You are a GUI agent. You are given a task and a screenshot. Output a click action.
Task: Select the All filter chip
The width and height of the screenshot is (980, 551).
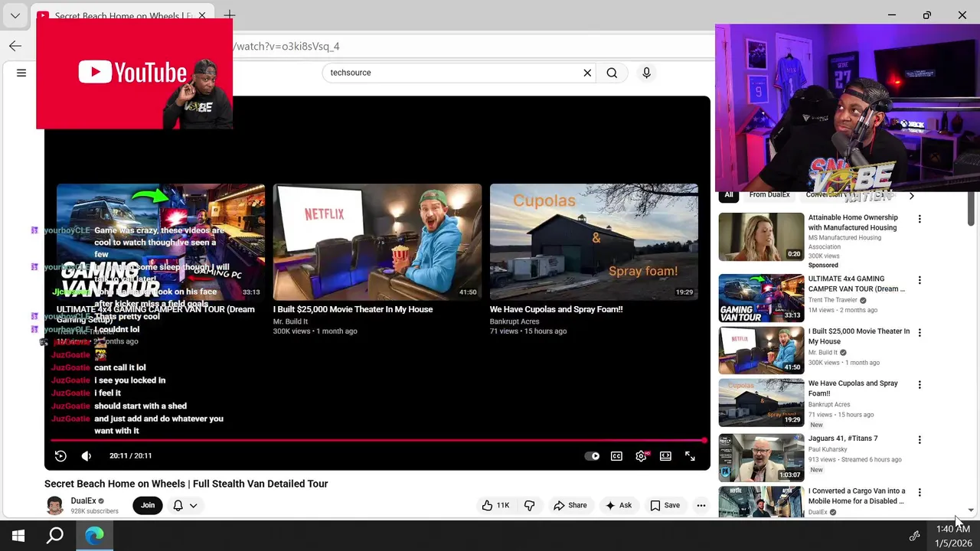click(729, 195)
